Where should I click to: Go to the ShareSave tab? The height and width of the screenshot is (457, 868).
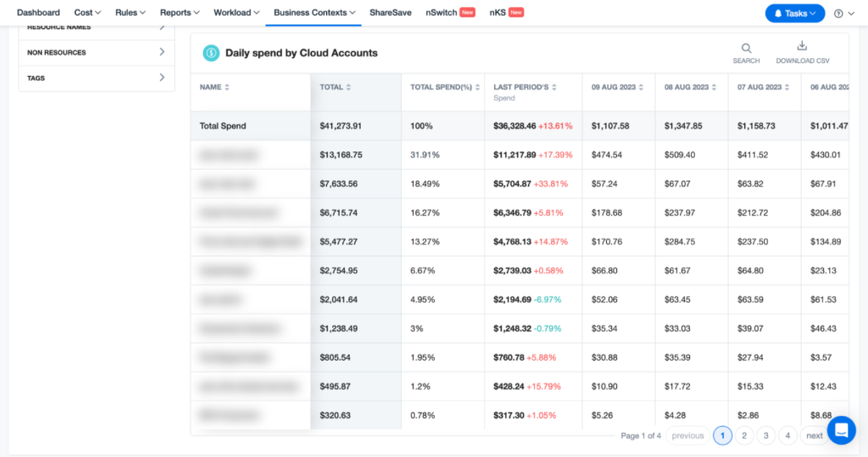click(391, 13)
